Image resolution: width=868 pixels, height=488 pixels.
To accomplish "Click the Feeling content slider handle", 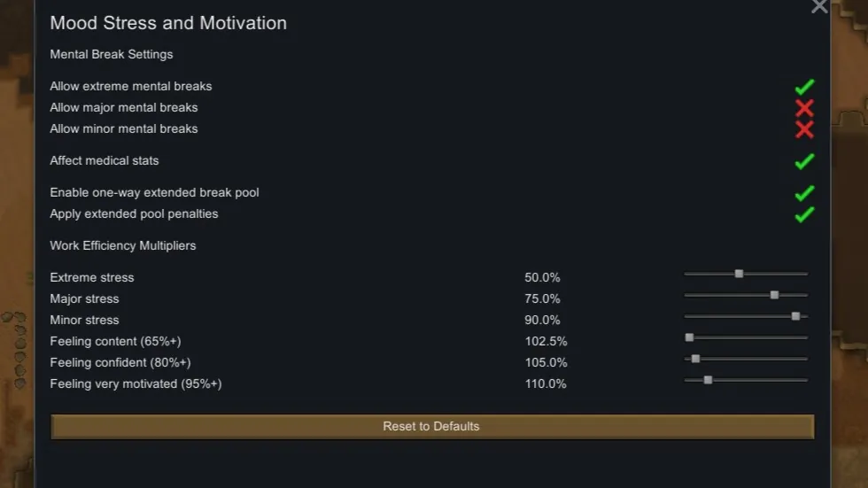I will coord(689,337).
